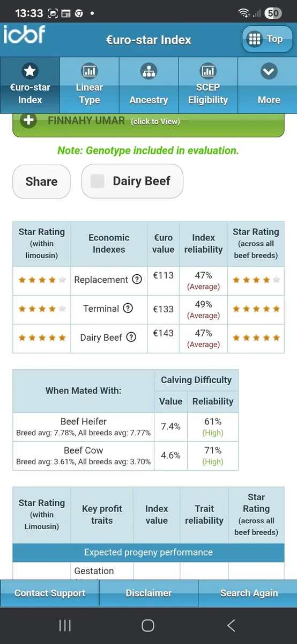Tap the Android home button
Image resolution: width=297 pixels, height=644 pixels.
148,625
